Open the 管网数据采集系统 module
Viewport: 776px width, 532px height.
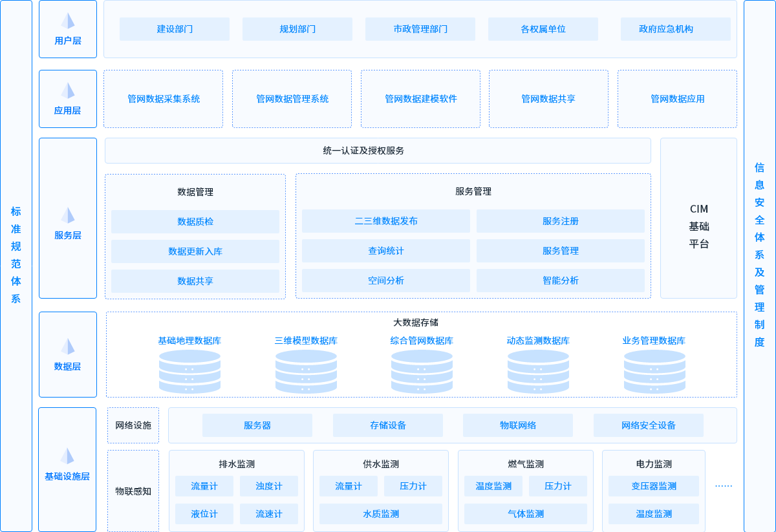[x=163, y=99]
